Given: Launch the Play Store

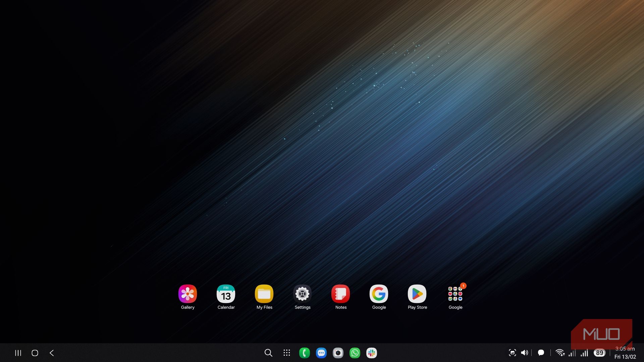Looking at the screenshot, I should point(417,294).
